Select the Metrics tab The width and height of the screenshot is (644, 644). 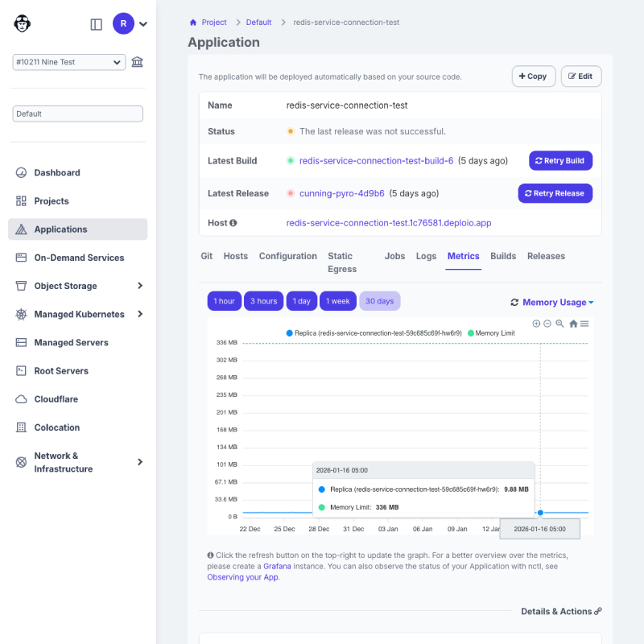pos(464,256)
